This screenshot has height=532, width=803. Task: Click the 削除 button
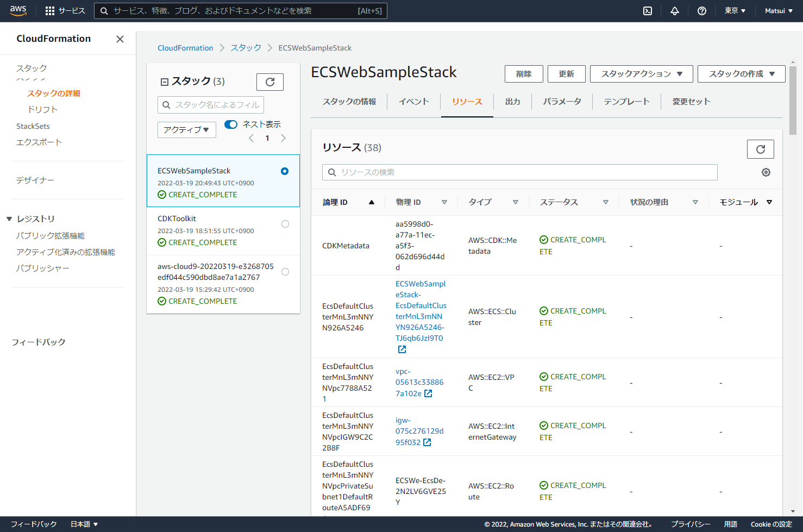click(524, 74)
